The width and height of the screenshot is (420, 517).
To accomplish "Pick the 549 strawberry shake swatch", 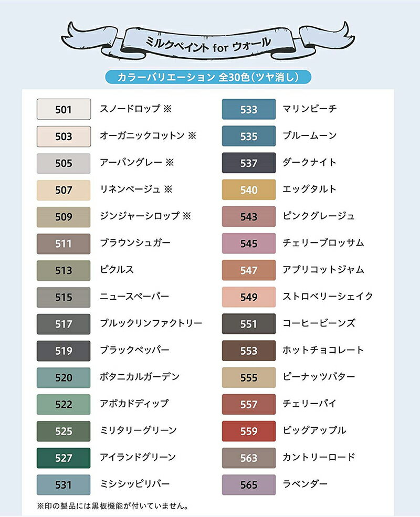I will 248,297.
